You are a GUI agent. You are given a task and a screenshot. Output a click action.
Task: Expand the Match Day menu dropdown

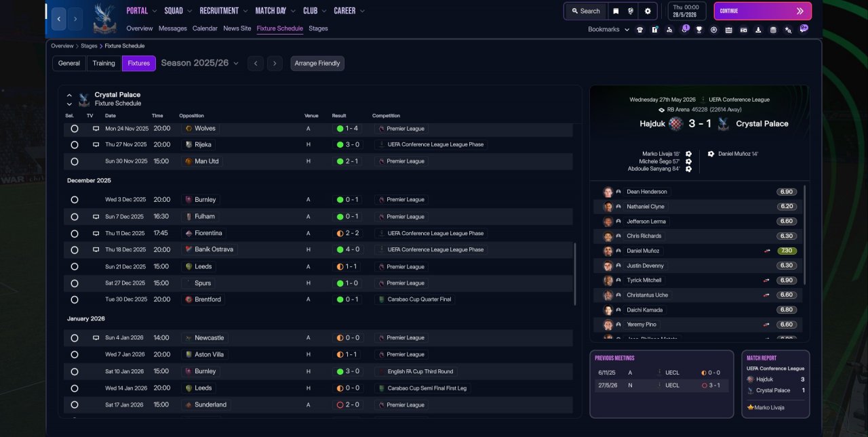point(293,11)
